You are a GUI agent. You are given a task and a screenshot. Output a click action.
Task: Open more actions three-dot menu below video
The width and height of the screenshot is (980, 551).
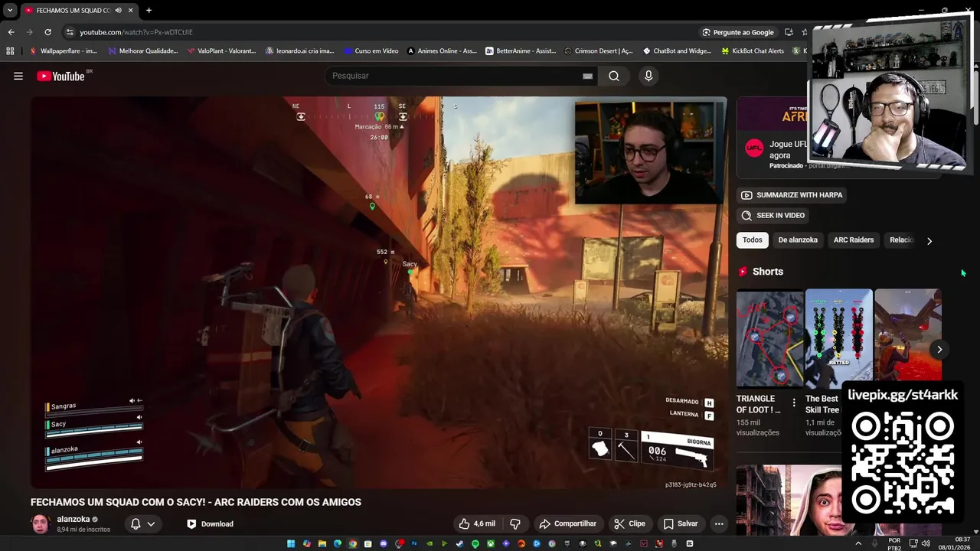click(718, 523)
